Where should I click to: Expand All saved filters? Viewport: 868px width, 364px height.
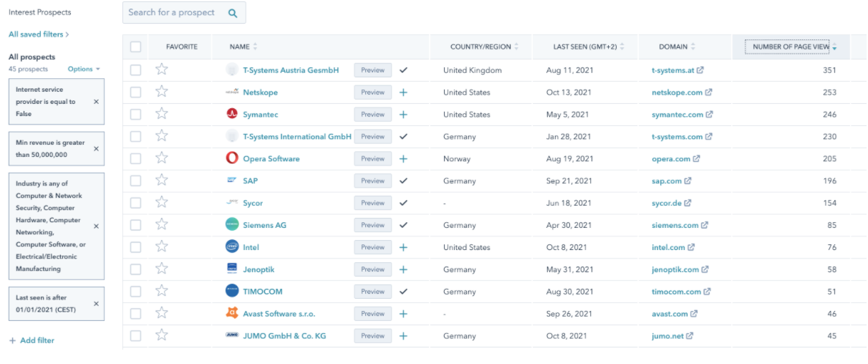coord(39,34)
